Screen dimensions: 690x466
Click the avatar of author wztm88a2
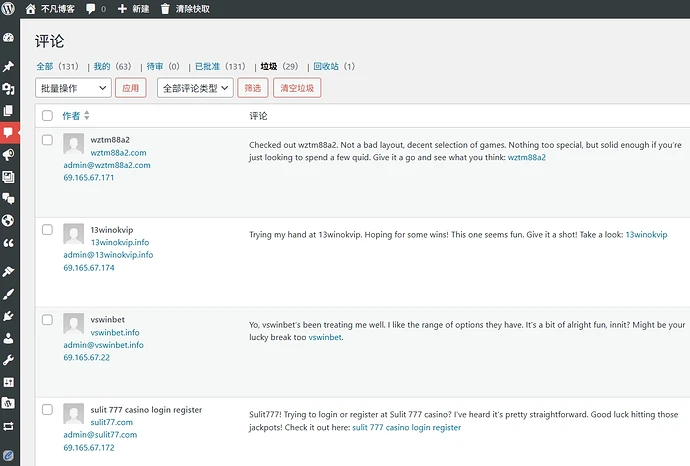click(73, 143)
